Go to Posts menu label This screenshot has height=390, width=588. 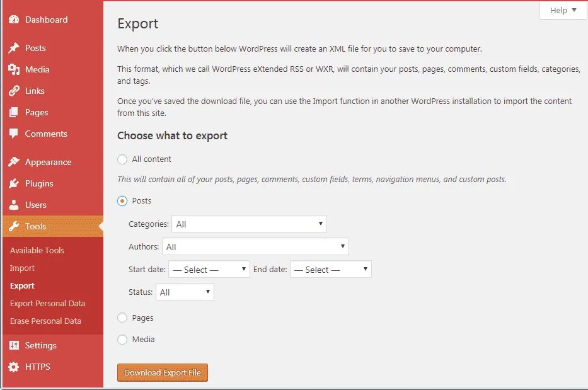[35, 48]
